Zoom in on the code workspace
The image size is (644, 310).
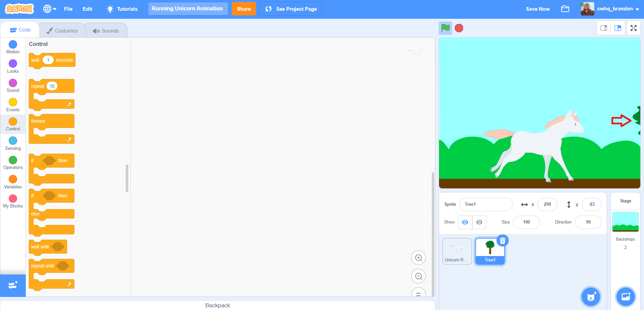pos(418,258)
